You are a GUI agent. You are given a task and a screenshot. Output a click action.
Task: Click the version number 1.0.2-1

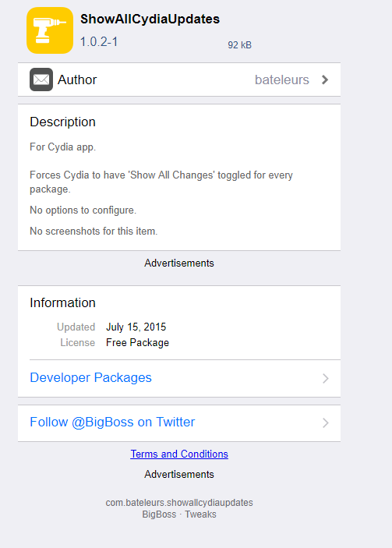coord(99,41)
